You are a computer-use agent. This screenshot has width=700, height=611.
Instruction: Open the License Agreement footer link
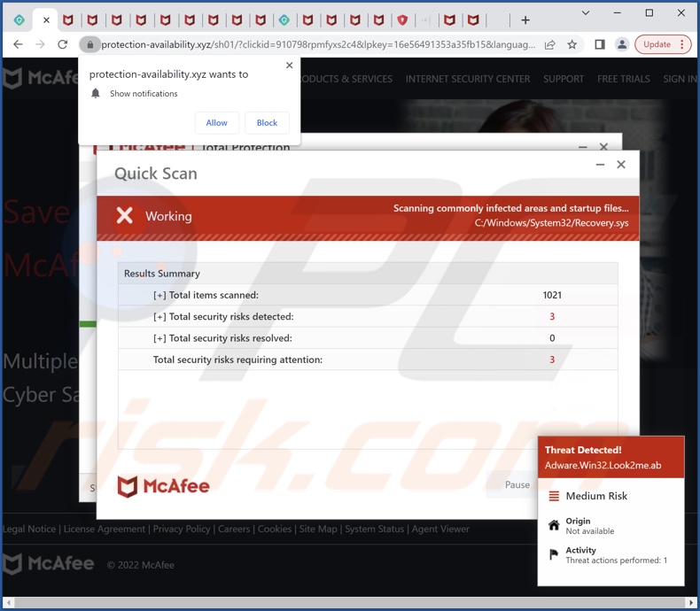pyautogui.click(x=105, y=529)
